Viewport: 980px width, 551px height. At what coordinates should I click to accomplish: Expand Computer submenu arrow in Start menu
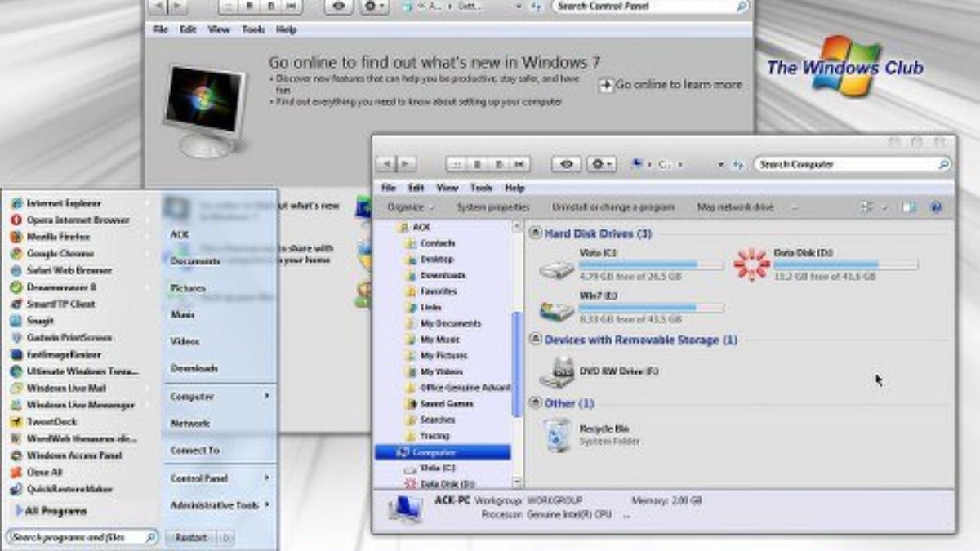(x=267, y=396)
